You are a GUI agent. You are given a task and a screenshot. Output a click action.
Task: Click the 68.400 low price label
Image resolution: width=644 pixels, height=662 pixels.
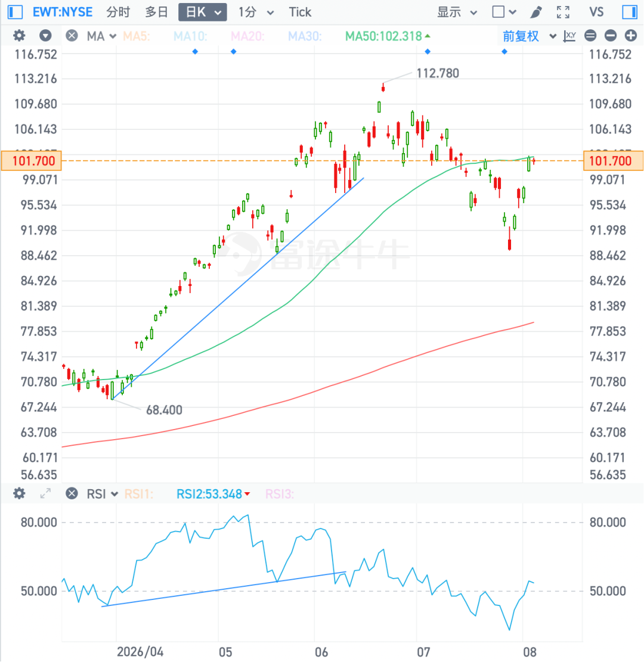coord(164,410)
